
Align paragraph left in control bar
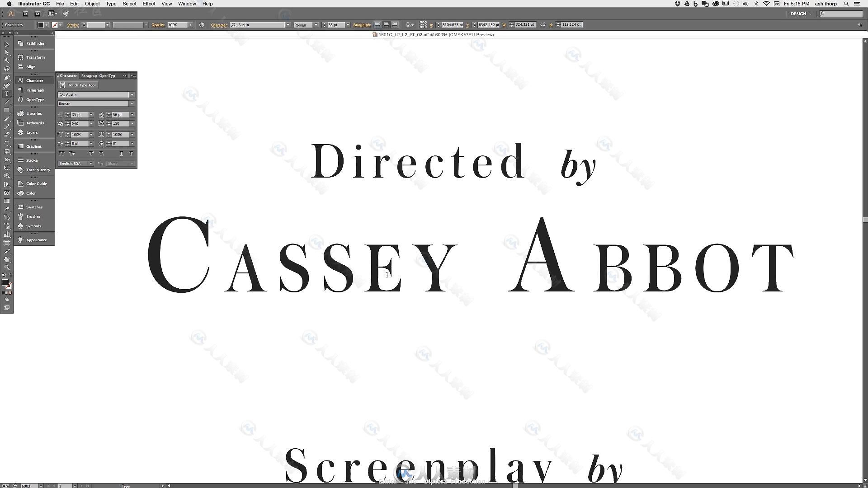377,25
